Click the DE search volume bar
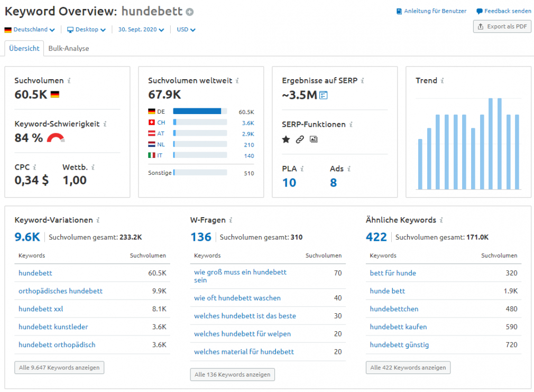This screenshot has height=392, width=534. pos(200,111)
